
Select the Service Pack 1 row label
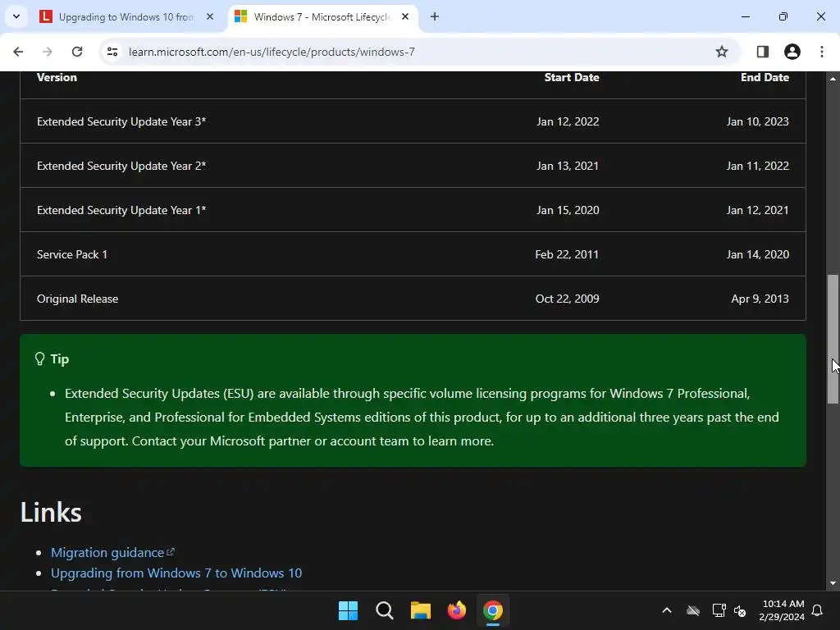click(72, 254)
